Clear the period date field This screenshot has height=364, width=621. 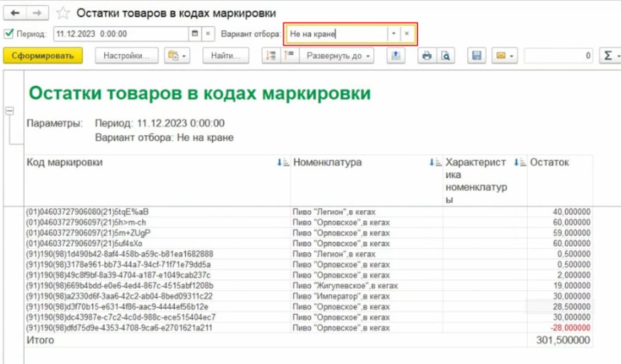[208, 34]
